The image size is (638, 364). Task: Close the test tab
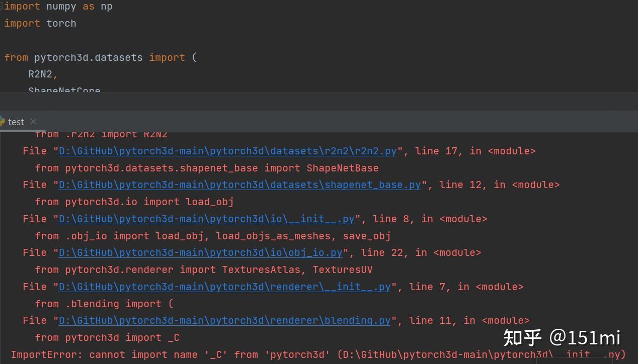click(33, 122)
